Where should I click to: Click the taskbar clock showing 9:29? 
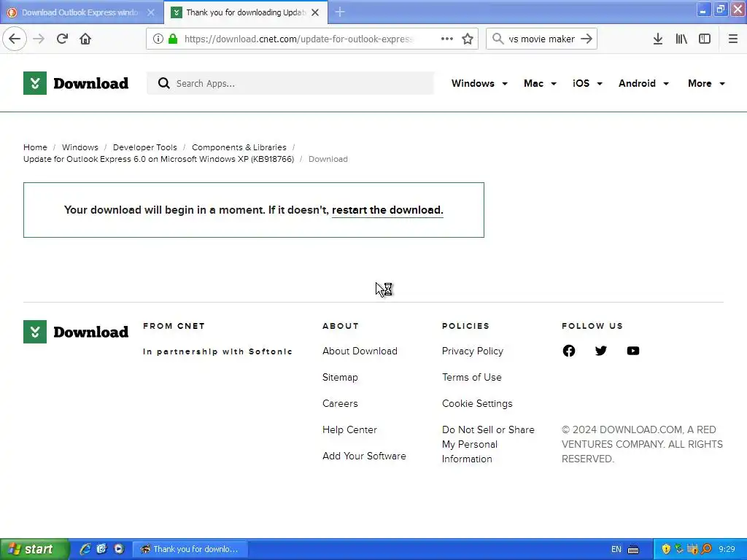[x=727, y=550]
